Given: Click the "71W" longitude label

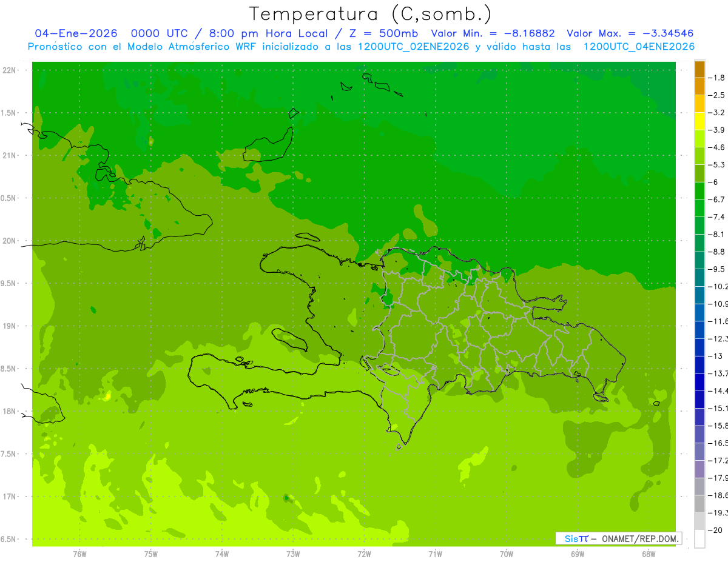Looking at the screenshot, I should (435, 554).
